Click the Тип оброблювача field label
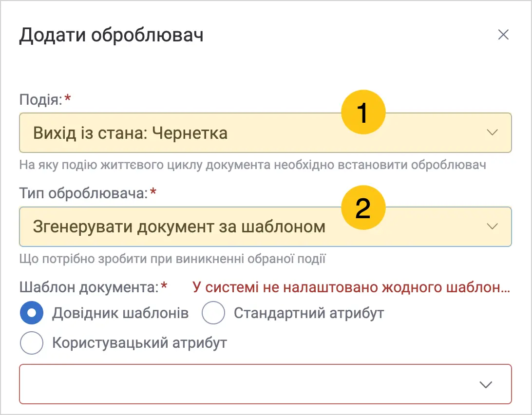The image size is (532, 415). point(83,193)
